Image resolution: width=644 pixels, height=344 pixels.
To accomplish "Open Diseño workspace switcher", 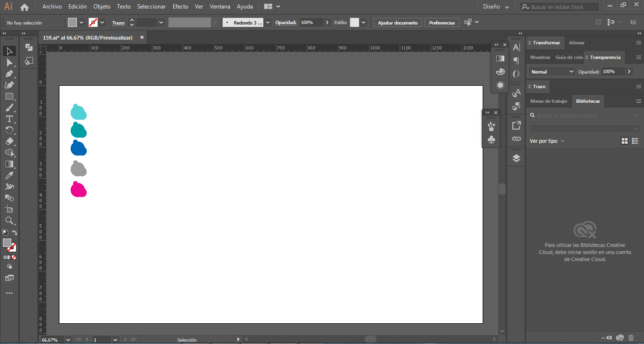I will [x=496, y=7].
